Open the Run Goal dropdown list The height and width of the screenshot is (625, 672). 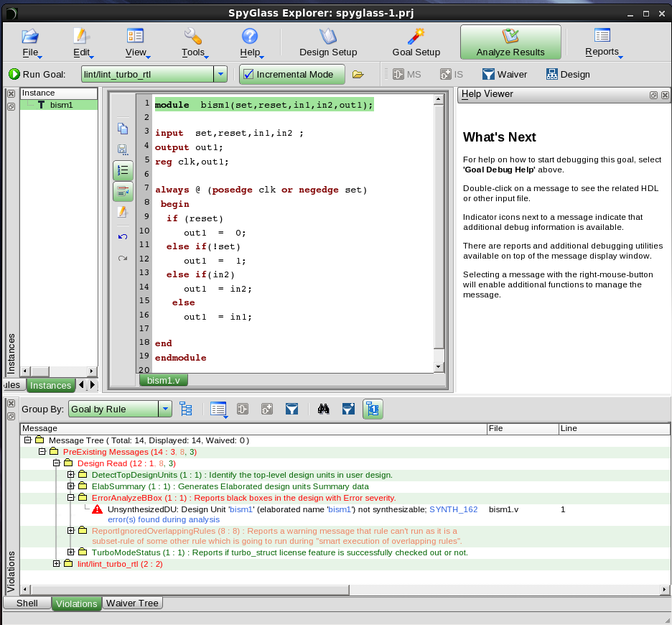(220, 74)
